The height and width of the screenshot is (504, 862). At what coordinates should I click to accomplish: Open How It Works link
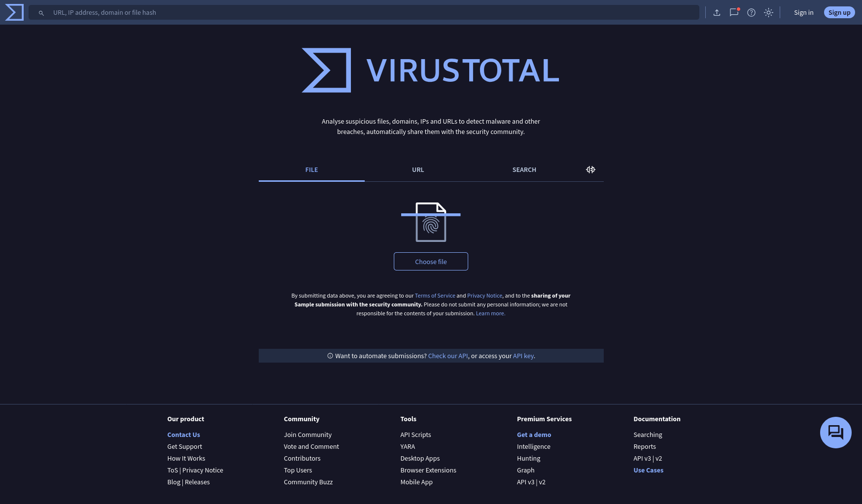coord(186,458)
